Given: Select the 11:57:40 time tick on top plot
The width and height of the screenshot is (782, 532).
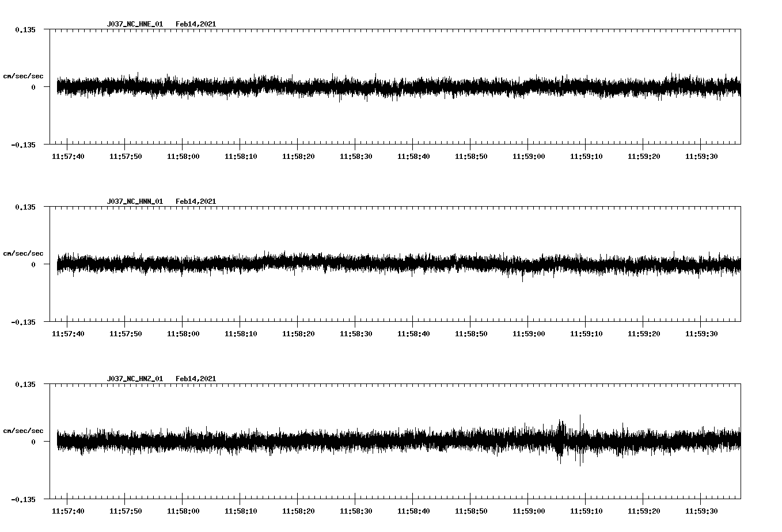Looking at the screenshot, I should [67, 155].
